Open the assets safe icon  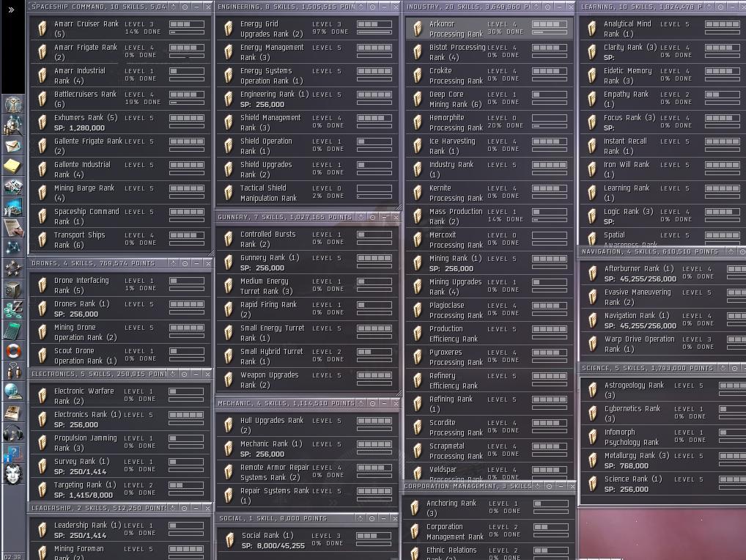tap(13, 289)
